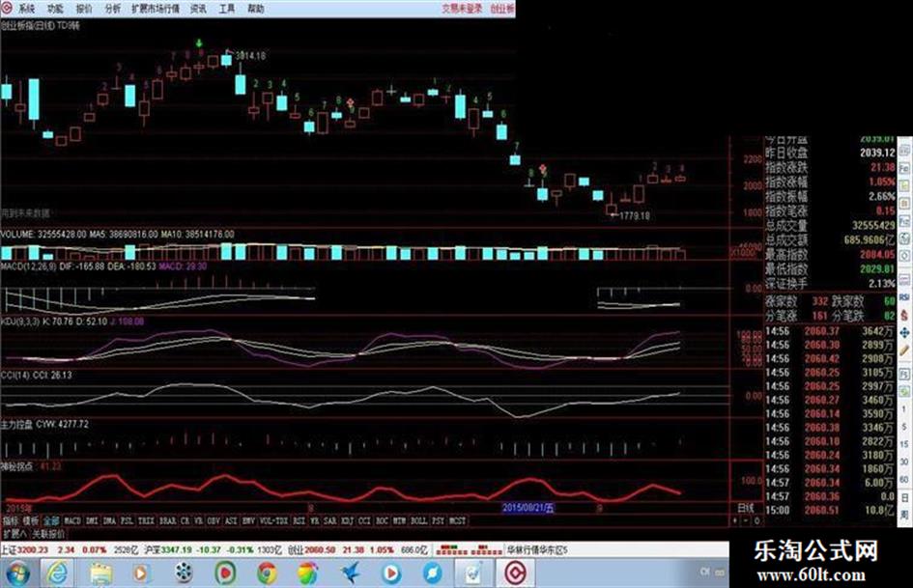Open the 功能 menu
The width and height of the screenshot is (913, 588).
pos(55,9)
